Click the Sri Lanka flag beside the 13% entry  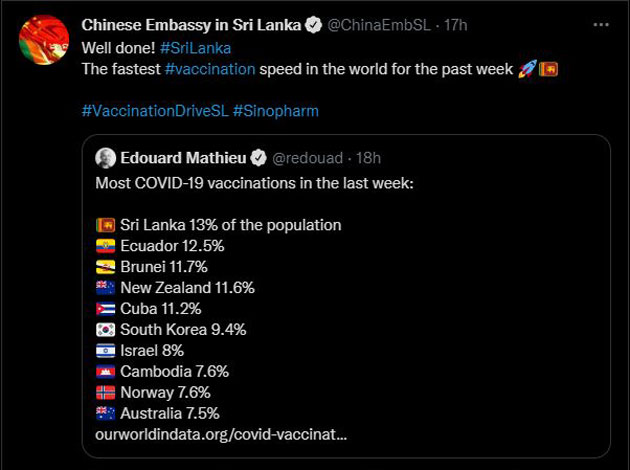coord(105,225)
